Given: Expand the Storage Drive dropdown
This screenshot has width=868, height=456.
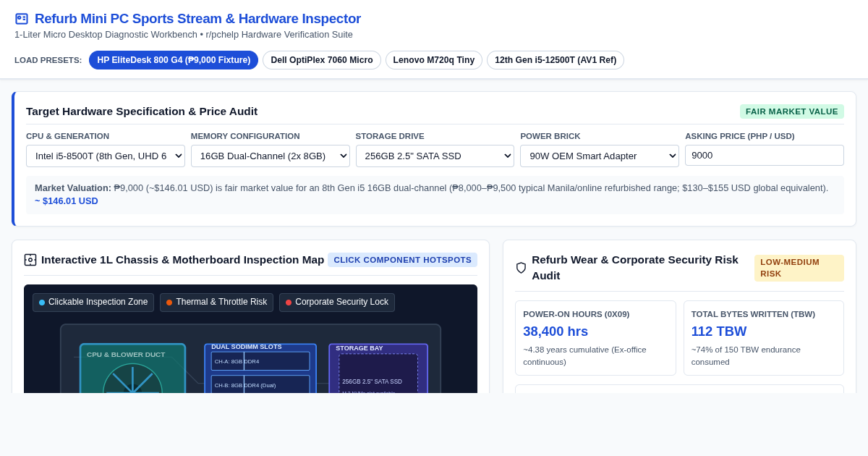Looking at the screenshot, I should tap(435, 156).
